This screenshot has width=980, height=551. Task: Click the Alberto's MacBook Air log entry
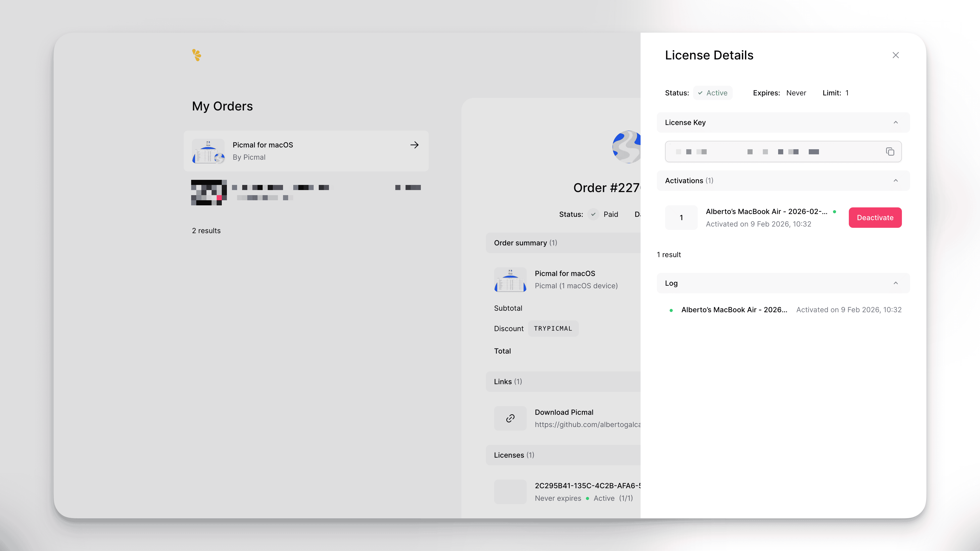[783, 310]
